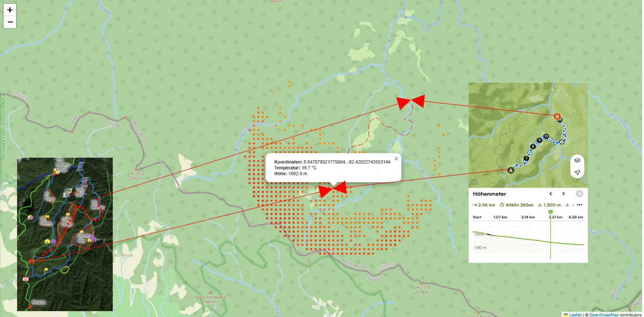Click the location arrow icon
Screen dimensions: 644x317
[x=577, y=172]
